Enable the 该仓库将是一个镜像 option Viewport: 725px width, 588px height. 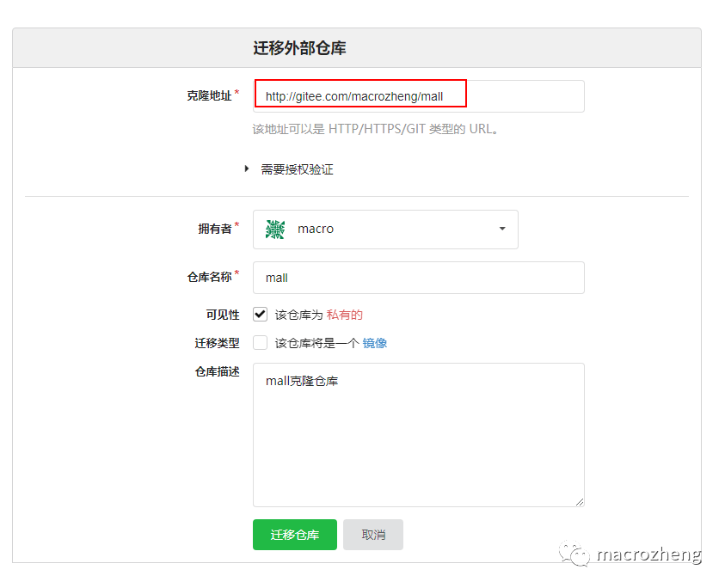click(x=260, y=342)
